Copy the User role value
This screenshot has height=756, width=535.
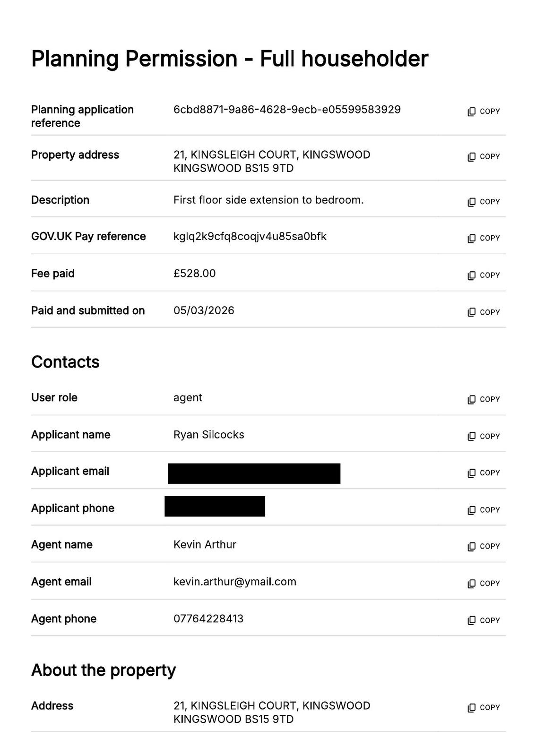click(483, 399)
